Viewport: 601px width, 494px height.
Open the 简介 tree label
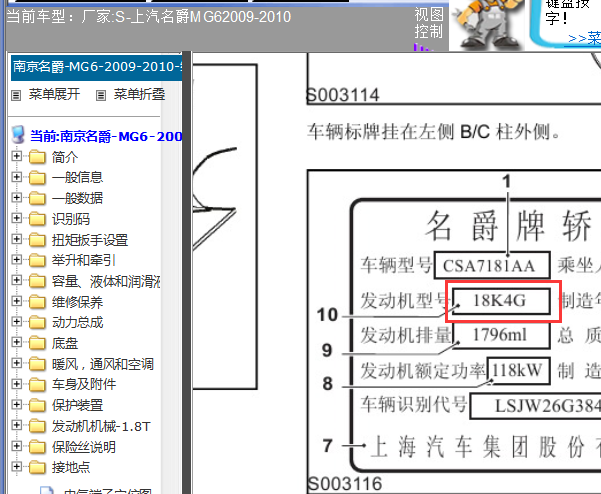(65, 157)
